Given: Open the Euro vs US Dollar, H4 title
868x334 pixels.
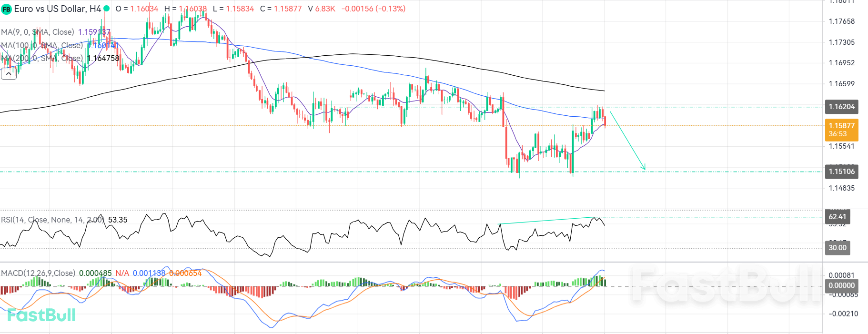Looking at the screenshot, I should pos(57,9).
